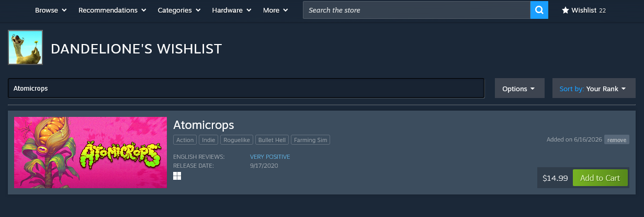This screenshot has width=644, height=217.
Task: Open the Wishlist 22 link in header
Action: point(584,10)
